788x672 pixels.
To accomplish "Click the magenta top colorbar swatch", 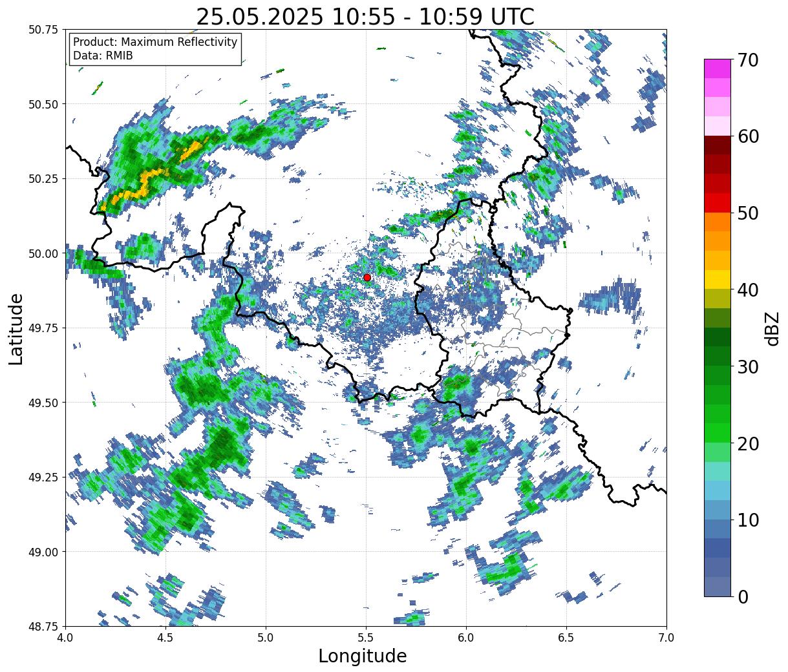I will (718, 68).
